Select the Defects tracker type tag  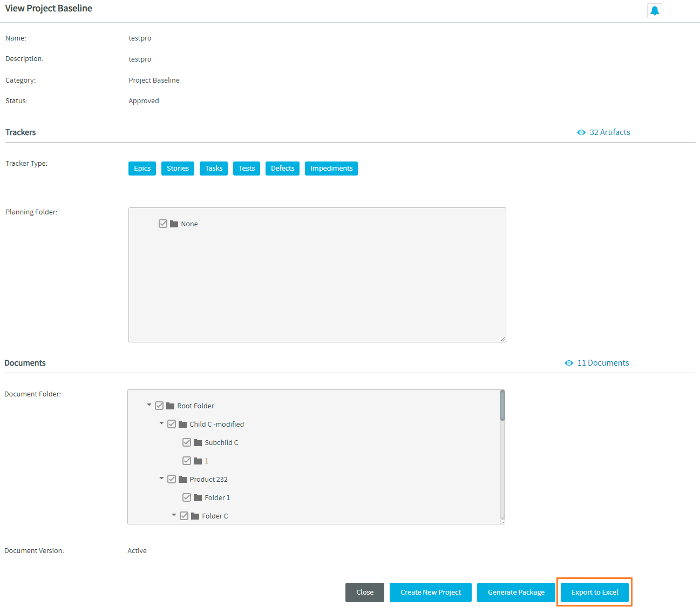tap(282, 169)
